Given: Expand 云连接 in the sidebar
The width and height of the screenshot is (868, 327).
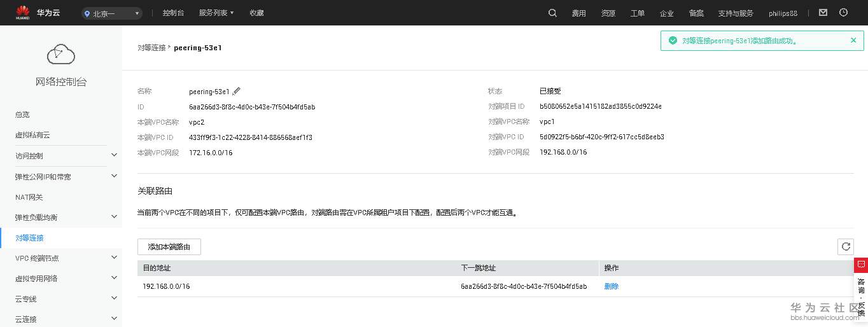Looking at the screenshot, I should (x=114, y=319).
